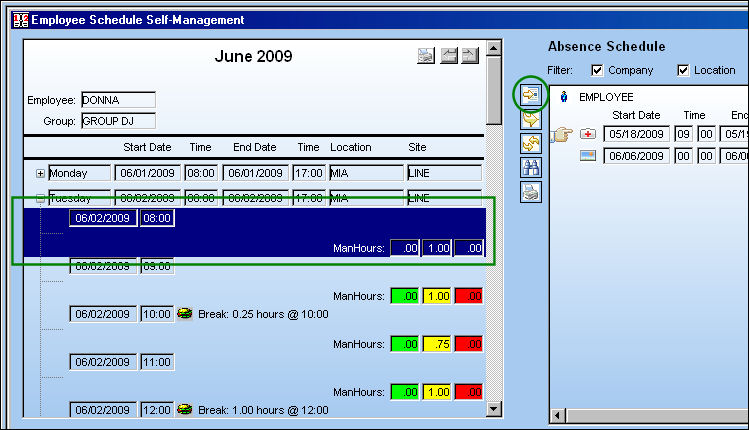749x430 pixels.
Task: Click the vacation picture icon for 06/06/2009
Action: [x=588, y=156]
